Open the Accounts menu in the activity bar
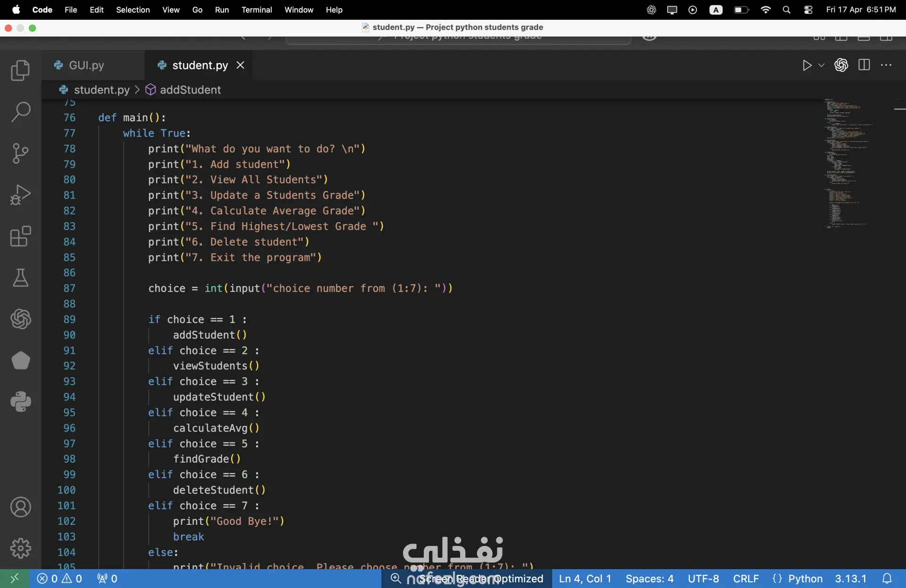Screen dimensions: 906x588 [x=20, y=507]
